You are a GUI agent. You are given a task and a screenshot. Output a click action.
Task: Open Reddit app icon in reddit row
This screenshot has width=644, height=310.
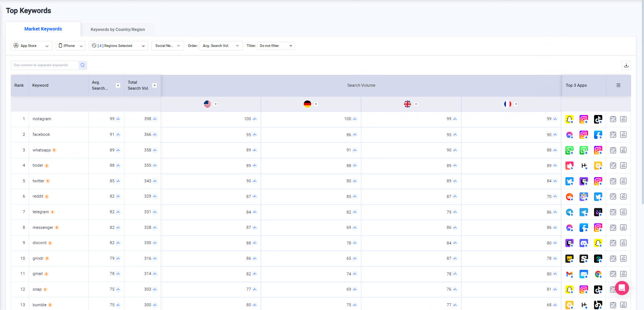(569, 196)
